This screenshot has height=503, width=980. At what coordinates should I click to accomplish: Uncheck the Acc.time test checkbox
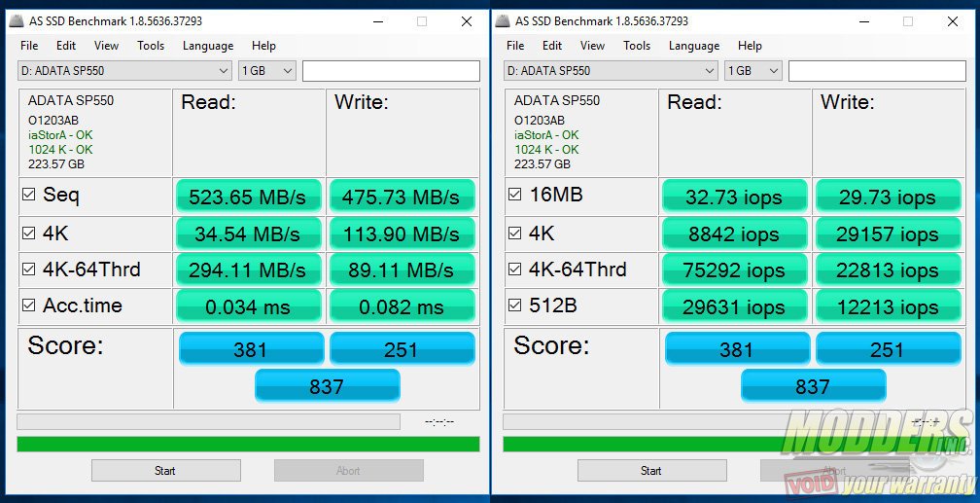coord(29,305)
